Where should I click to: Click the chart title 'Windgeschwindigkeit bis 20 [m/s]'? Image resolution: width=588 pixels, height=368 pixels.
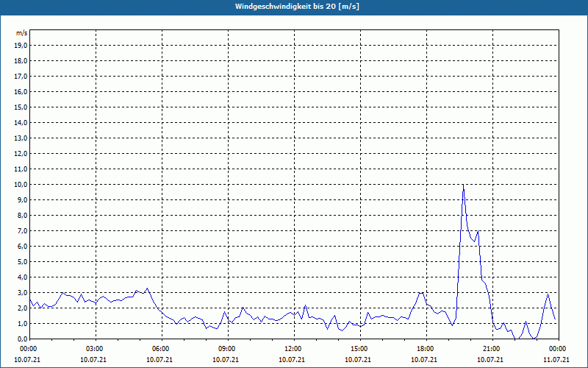click(297, 7)
